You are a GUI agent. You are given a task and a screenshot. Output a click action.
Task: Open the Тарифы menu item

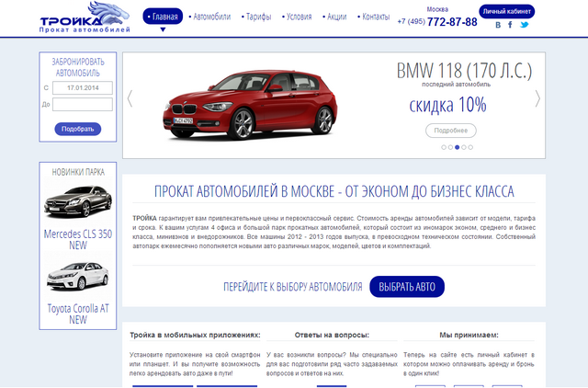click(256, 17)
